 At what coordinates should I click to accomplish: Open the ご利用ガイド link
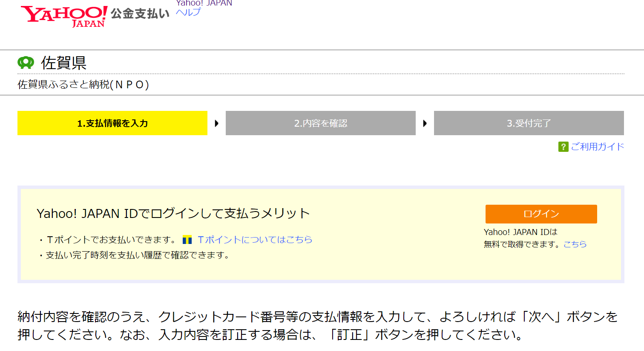pos(597,147)
